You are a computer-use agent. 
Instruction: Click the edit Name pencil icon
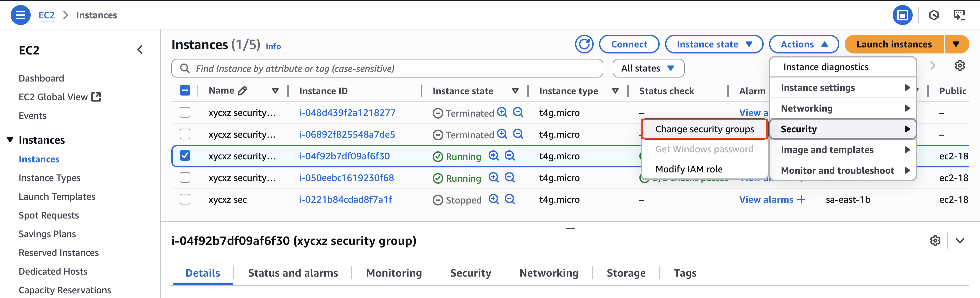tap(242, 91)
